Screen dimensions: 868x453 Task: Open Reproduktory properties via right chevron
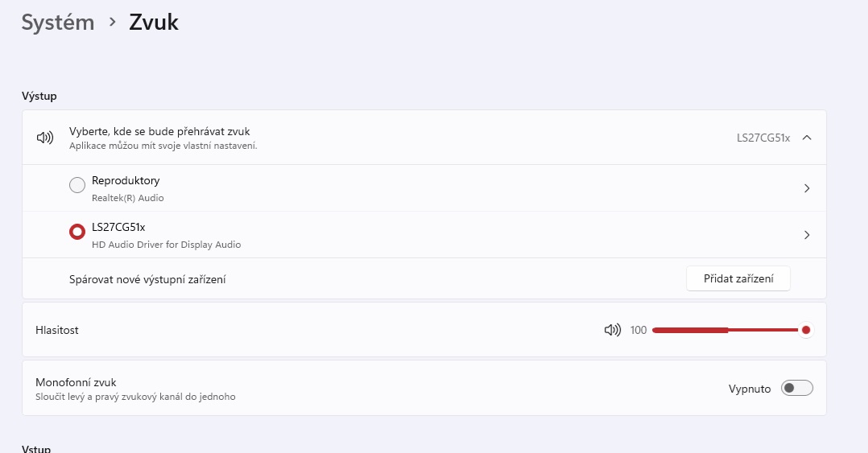(807, 188)
